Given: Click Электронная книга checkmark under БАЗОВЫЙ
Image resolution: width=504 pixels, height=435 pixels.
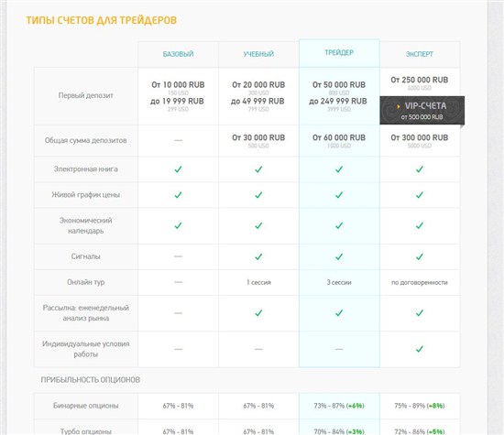Looking at the screenshot, I should (178, 169).
